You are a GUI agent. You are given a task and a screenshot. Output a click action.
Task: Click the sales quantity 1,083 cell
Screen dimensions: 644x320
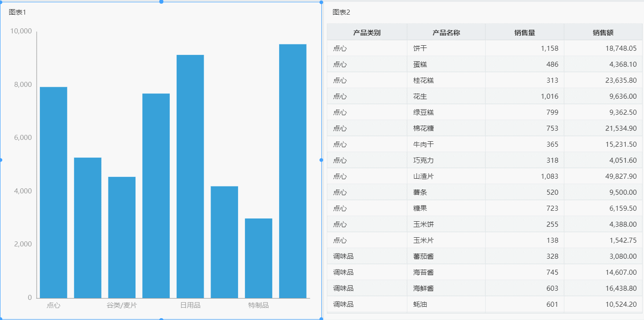pyautogui.click(x=525, y=176)
